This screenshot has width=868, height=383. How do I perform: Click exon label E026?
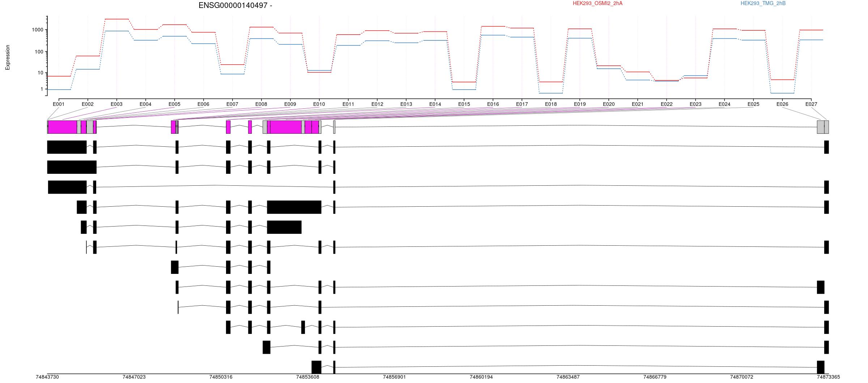(782, 104)
